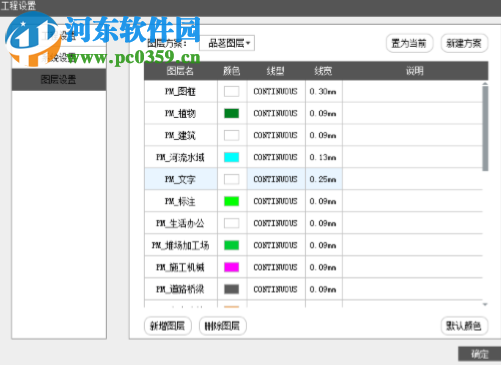This screenshot has height=365, width=501.
Task: Click the dark green swatch of PM_植物
Action: tap(231, 113)
